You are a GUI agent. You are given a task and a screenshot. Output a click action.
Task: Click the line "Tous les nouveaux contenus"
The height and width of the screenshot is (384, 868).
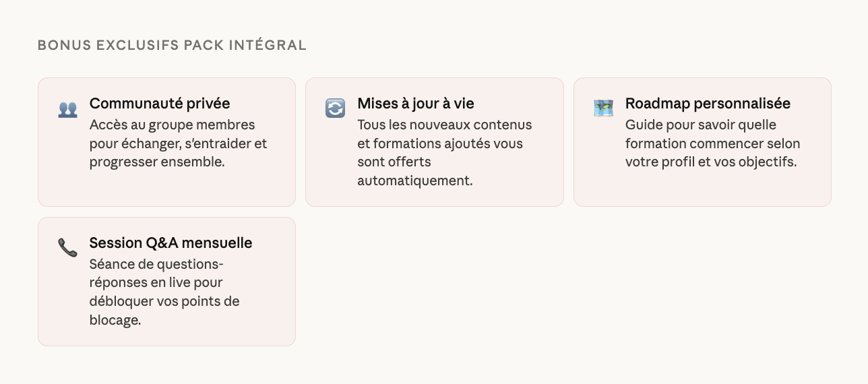coord(445,125)
